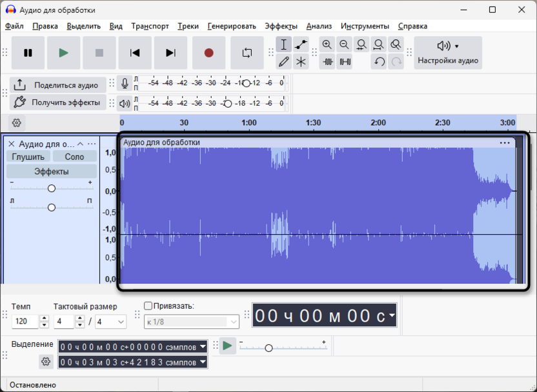Select the Envelope tool
This screenshot has height=392, width=537.
(301, 44)
